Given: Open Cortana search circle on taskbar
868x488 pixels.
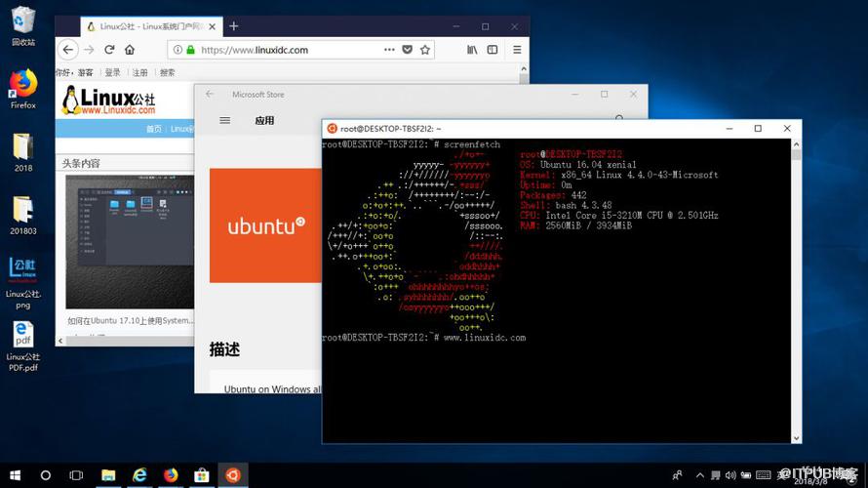Looking at the screenshot, I should 46,475.
